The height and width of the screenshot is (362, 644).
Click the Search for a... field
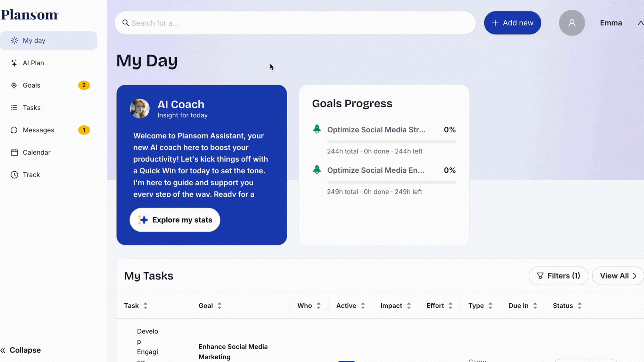click(x=295, y=23)
